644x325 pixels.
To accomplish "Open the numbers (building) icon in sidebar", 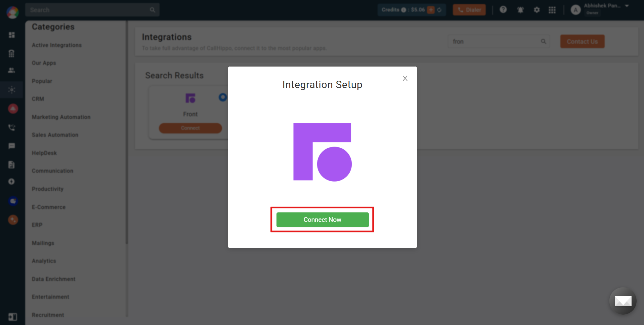I will click(x=12, y=53).
